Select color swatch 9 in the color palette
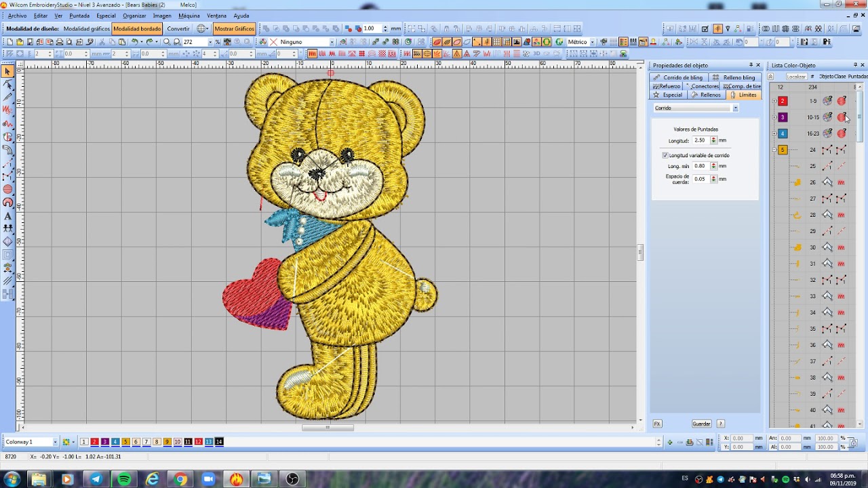The image size is (868, 488). pyautogui.click(x=167, y=442)
